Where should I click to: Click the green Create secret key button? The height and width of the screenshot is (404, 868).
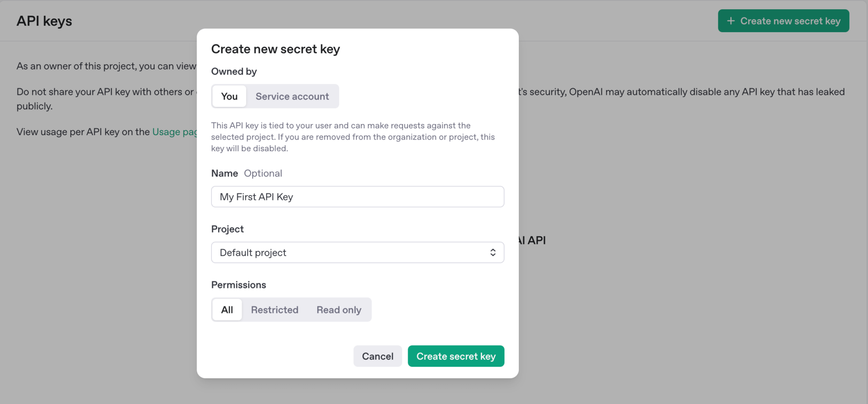pos(456,357)
